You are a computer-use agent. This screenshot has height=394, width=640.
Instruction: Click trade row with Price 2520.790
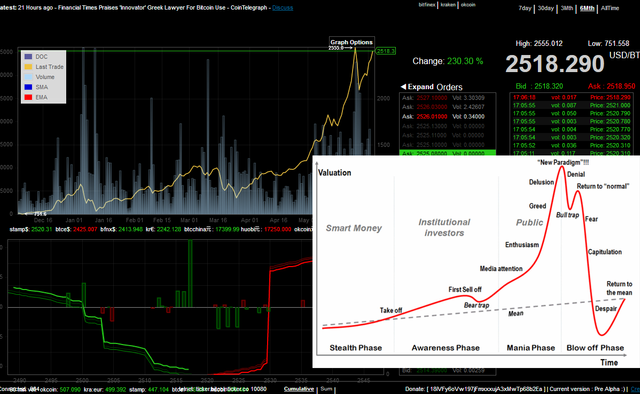pos(572,114)
